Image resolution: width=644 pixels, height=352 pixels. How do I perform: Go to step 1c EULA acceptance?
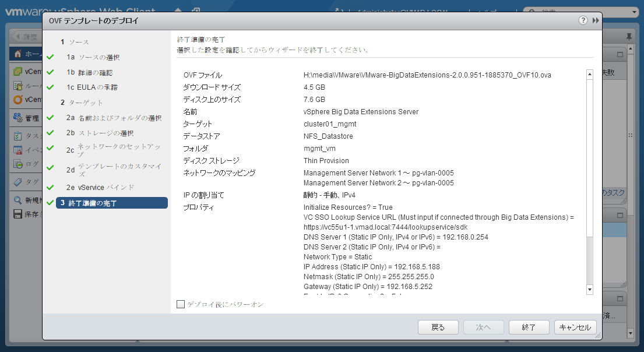click(x=92, y=87)
